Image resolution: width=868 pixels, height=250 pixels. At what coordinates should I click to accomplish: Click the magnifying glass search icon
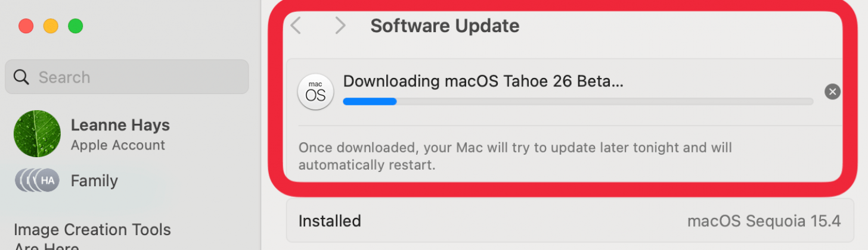21,77
